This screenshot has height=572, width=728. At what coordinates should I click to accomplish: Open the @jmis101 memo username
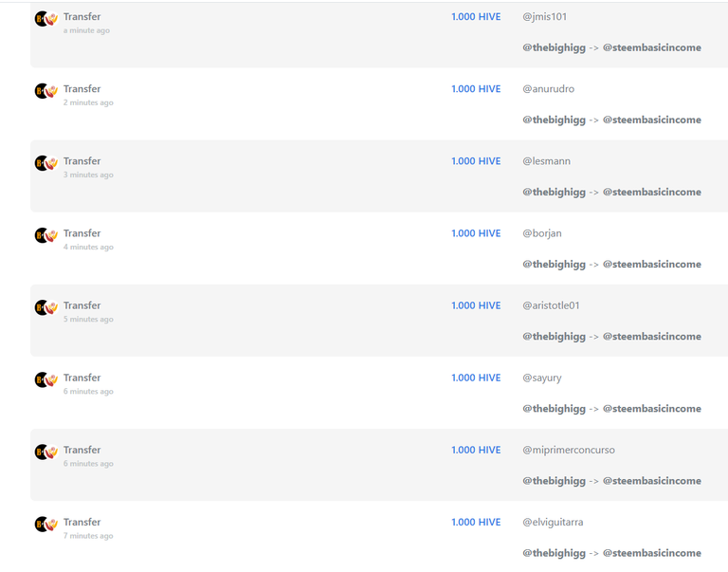point(545,17)
